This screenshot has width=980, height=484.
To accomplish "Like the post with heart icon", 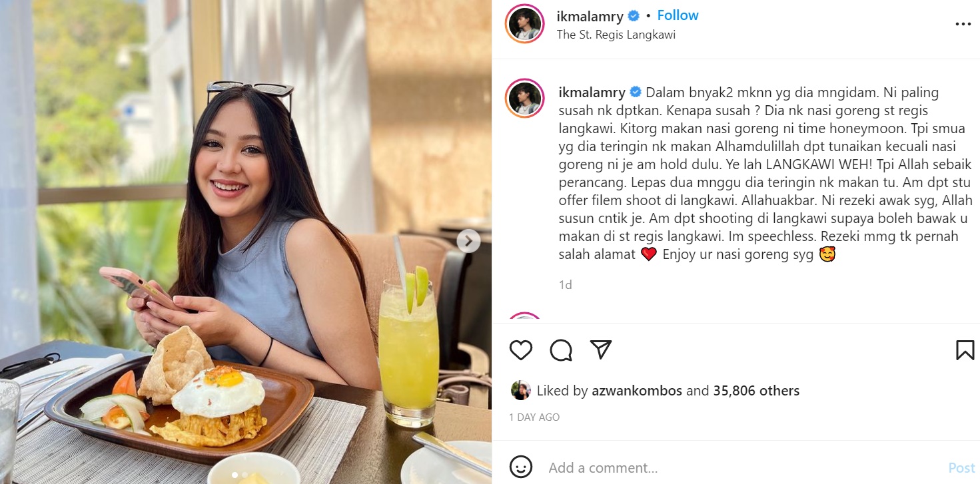I will [521, 350].
